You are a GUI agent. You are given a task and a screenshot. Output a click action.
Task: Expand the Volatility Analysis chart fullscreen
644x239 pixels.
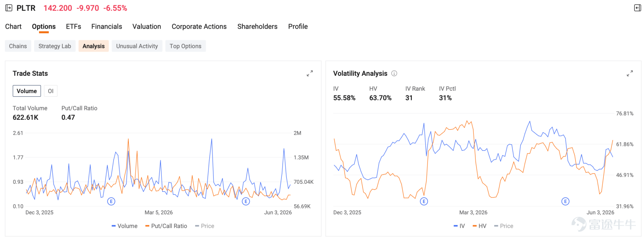(x=630, y=73)
